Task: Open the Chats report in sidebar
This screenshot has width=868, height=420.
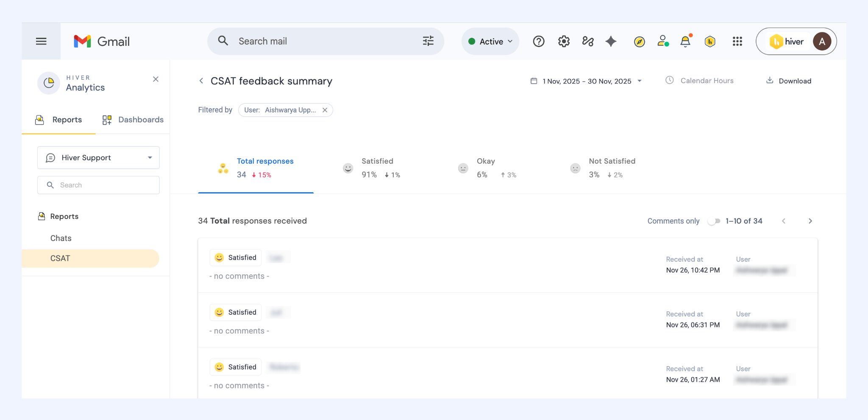Action: pos(61,238)
